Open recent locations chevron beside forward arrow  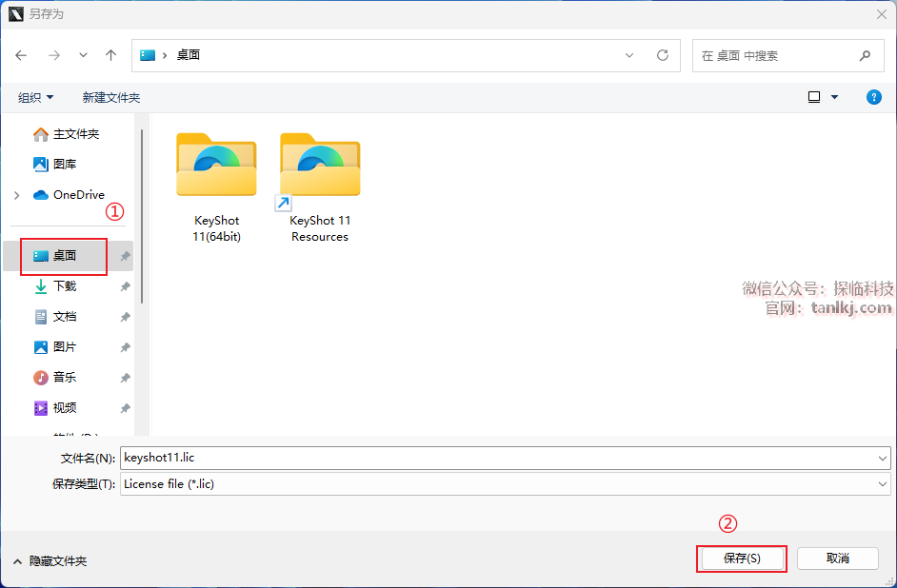click(84, 55)
